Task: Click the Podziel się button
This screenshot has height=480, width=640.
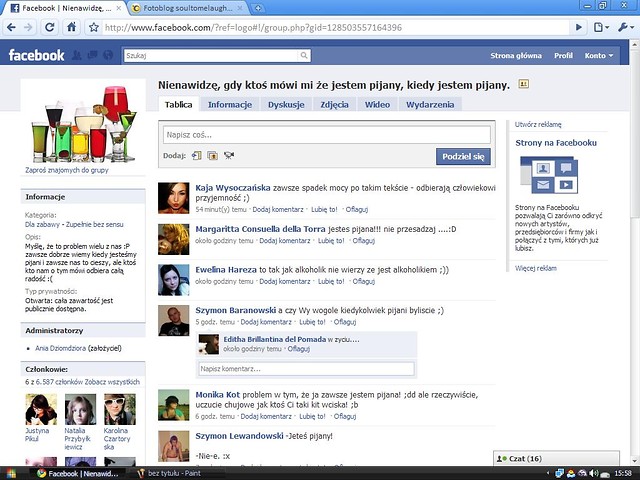Action: [x=463, y=156]
